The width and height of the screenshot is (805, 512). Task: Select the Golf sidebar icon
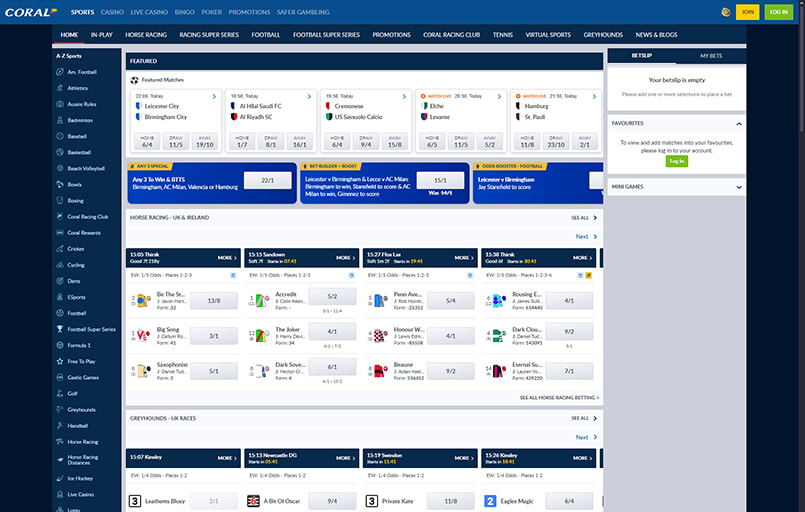(x=60, y=393)
